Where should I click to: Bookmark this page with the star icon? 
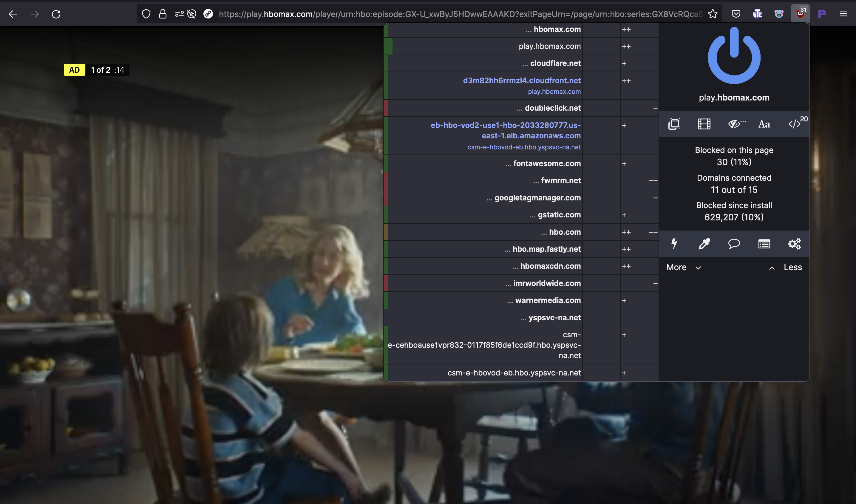712,14
